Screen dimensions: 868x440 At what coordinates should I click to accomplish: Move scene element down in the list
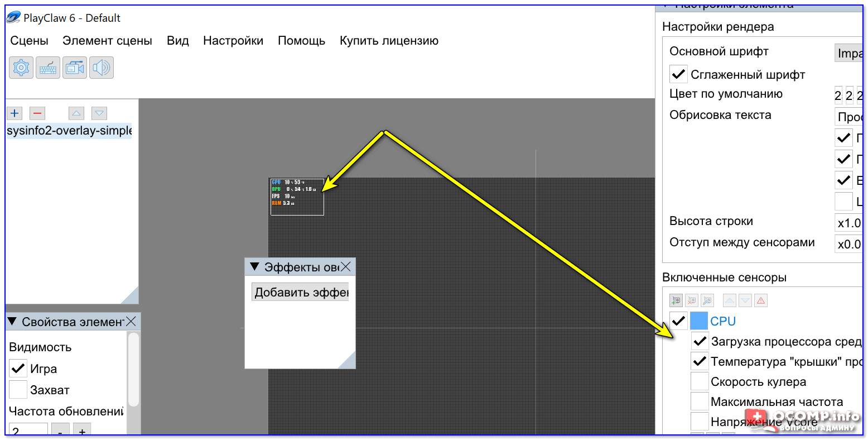pos(99,113)
